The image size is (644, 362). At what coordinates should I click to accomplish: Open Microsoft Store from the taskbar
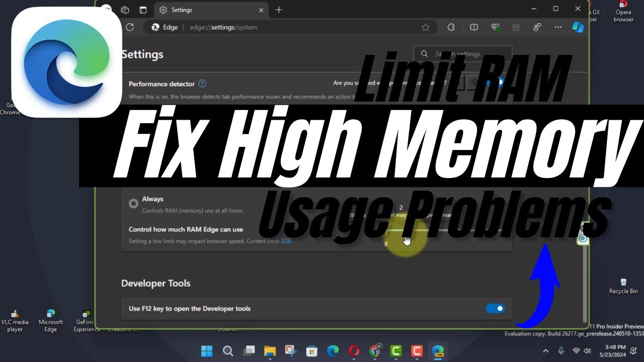pyautogui.click(x=312, y=350)
